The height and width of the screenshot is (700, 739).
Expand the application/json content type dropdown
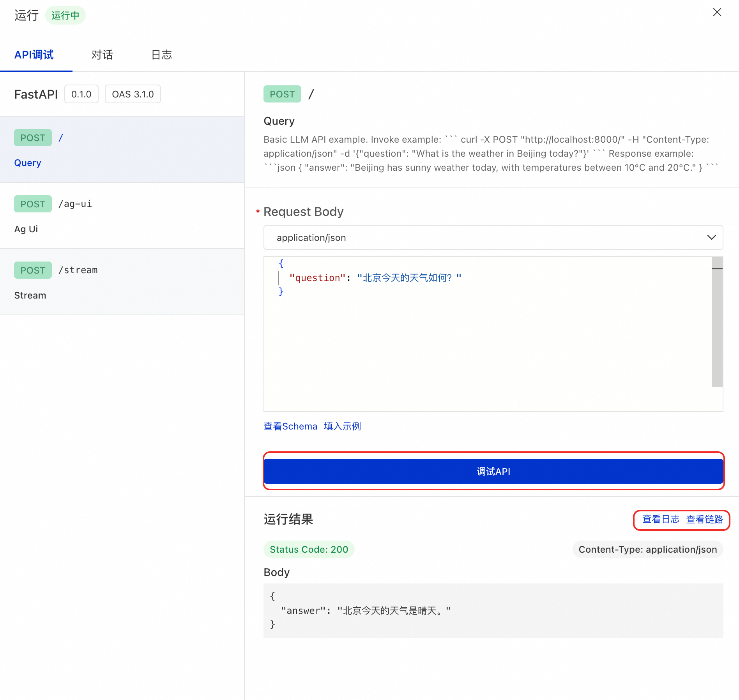coord(493,237)
